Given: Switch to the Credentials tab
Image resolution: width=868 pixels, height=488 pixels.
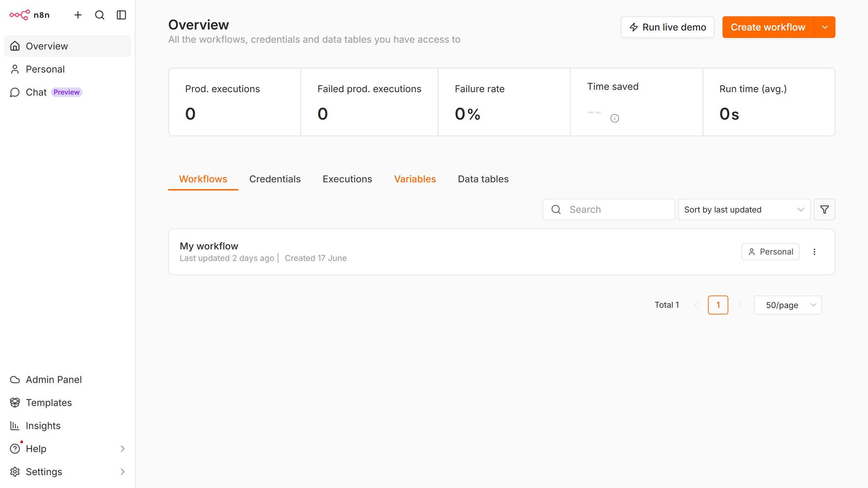Looking at the screenshot, I should (275, 179).
